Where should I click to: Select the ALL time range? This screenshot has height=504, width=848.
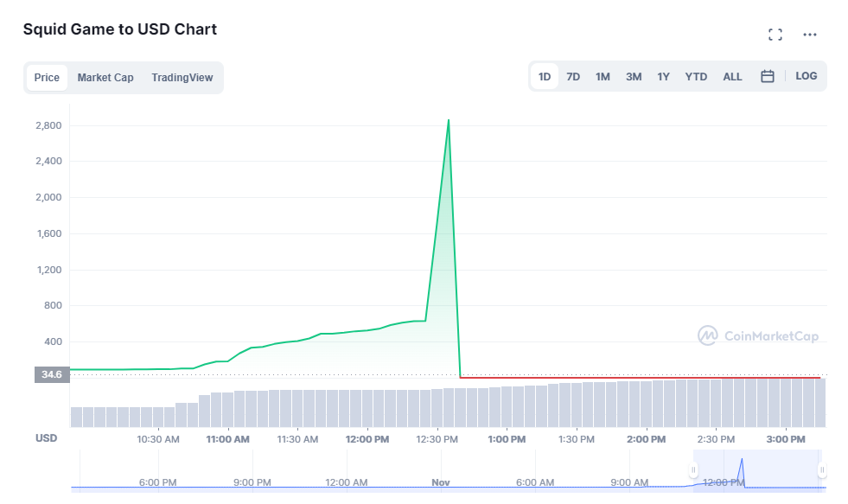(733, 77)
